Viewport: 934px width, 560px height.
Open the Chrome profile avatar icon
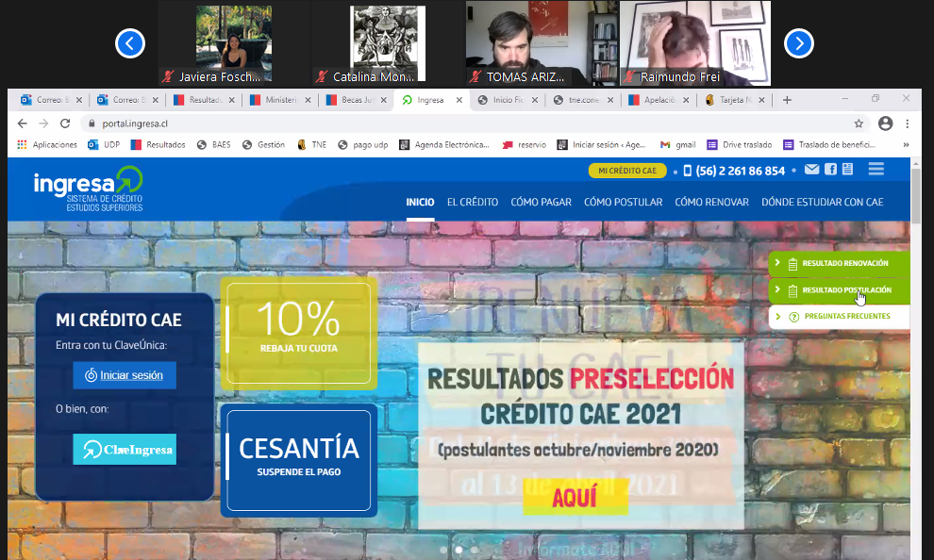pyautogui.click(x=885, y=124)
